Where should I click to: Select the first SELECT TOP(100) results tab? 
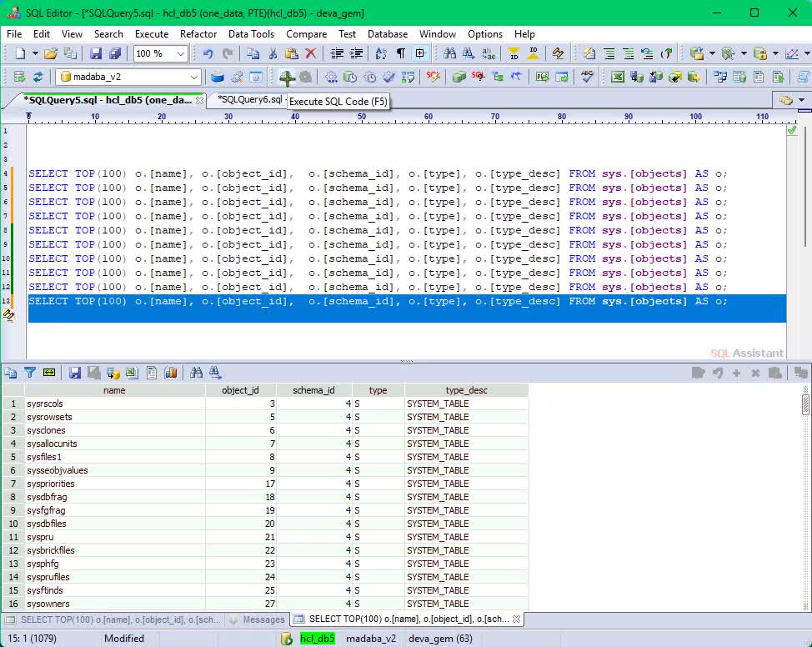click(x=113, y=619)
